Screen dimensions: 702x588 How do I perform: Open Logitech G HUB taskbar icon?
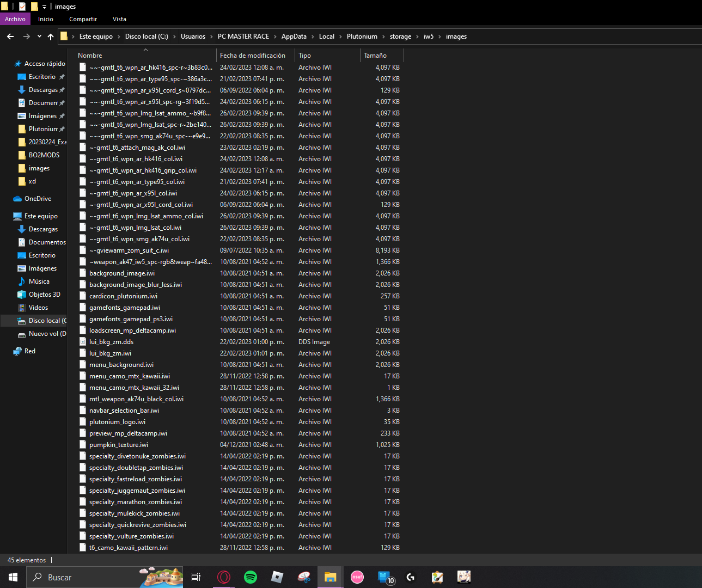pyautogui.click(x=411, y=577)
